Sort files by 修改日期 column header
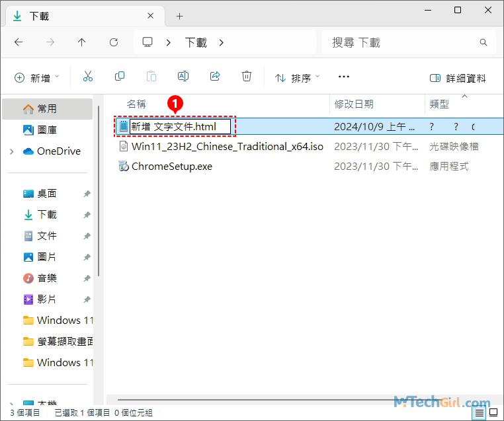This screenshot has height=421, width=504. pyautogui.click(x=354, y=104)
